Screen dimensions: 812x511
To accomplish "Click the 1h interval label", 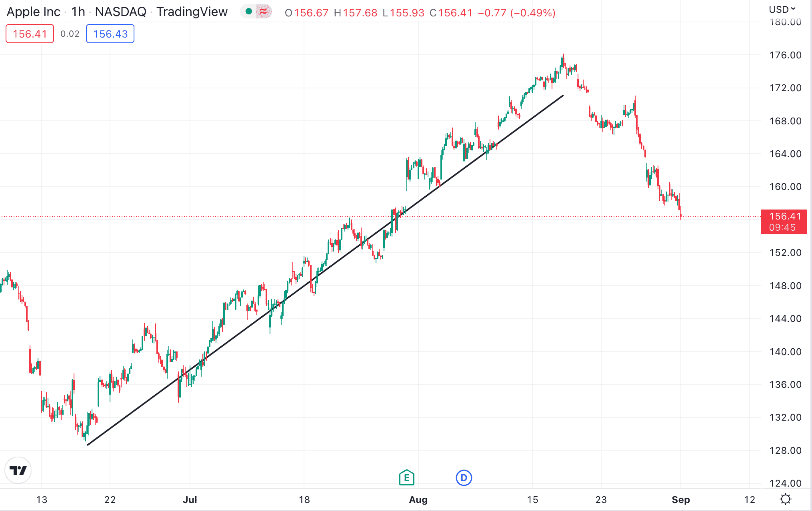I will [78, 12].
